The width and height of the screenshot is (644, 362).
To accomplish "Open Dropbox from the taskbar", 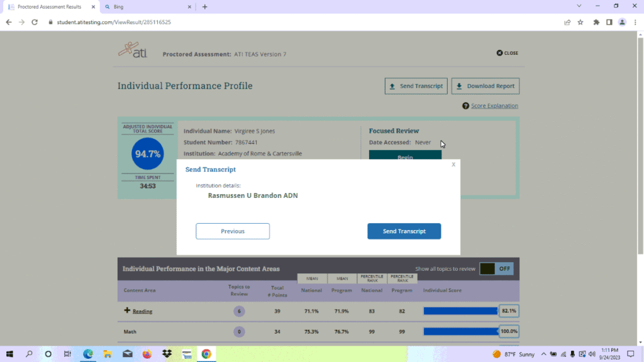I will [167, 354].
